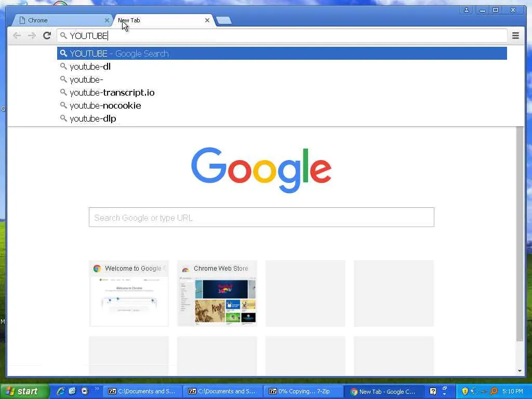Choose the 'youtube-' suggestion
Screen dimensions: 532x399
[282, 79]
